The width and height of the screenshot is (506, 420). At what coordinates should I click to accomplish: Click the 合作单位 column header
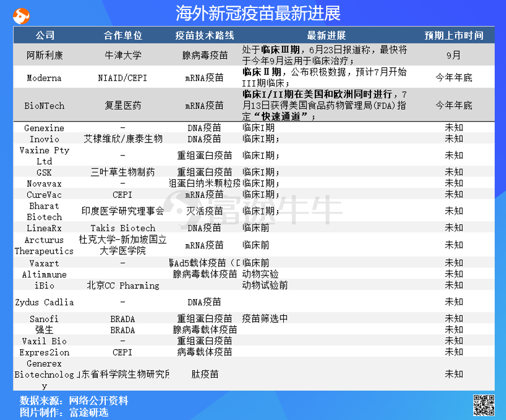[123, 35]
